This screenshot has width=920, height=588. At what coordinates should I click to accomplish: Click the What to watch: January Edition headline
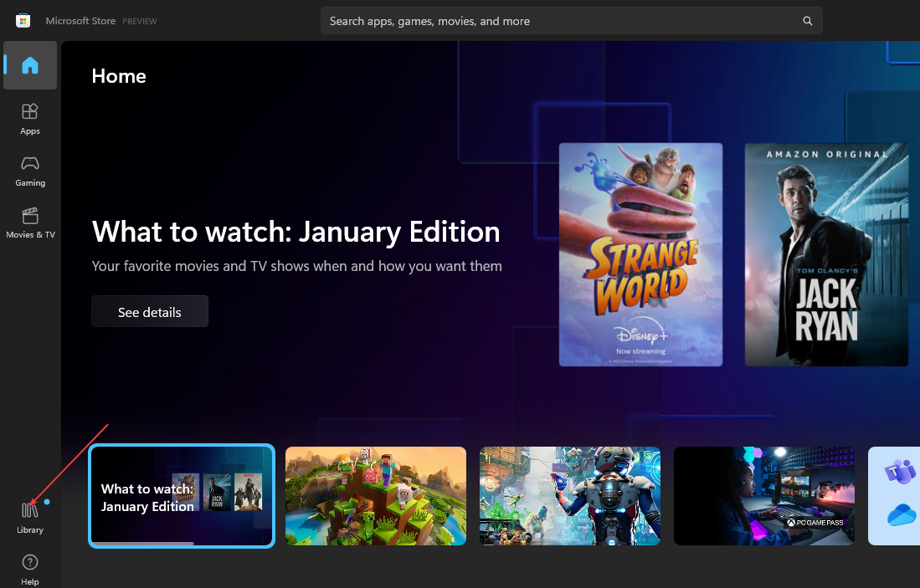pos(296,232)
